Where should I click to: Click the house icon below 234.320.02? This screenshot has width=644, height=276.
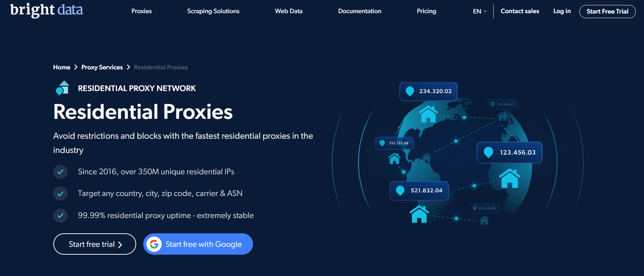429,114
